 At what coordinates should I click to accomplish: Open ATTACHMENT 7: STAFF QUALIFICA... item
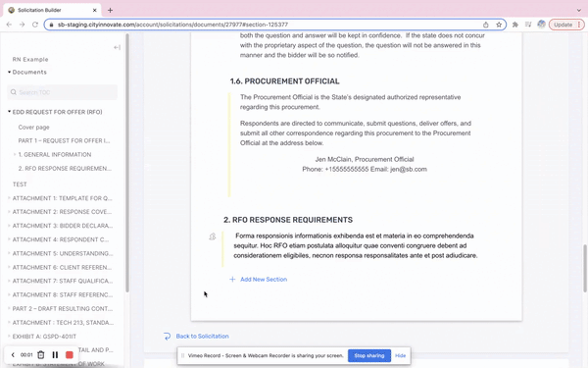pyautogui.click(x=63, y=281)
